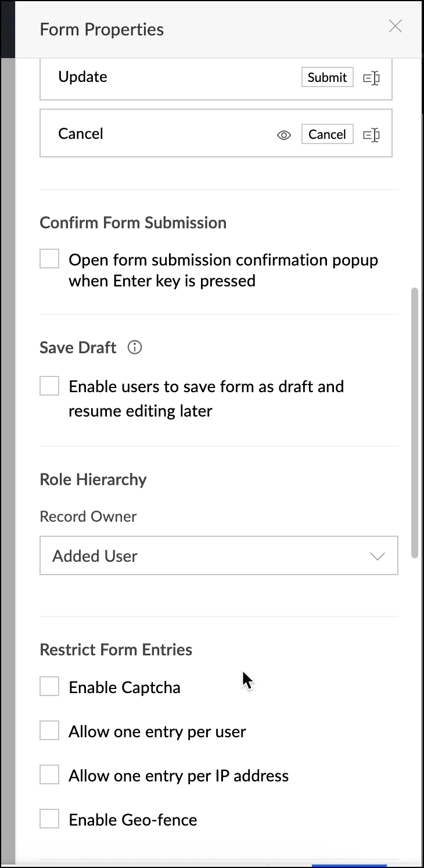Check Allow one entry per user
The image size is (424, 868).
pyautogui.click(x=49, y=731)
